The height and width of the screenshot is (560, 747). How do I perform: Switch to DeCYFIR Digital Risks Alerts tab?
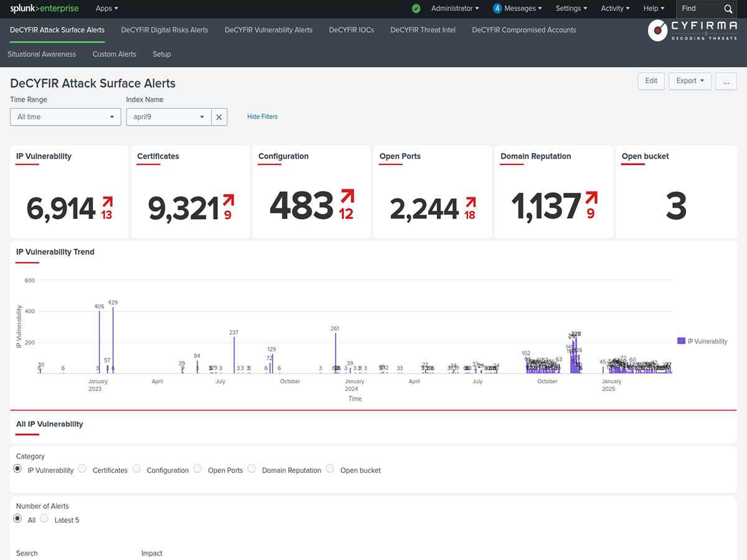pyautogui.click(x=164, y=30)
